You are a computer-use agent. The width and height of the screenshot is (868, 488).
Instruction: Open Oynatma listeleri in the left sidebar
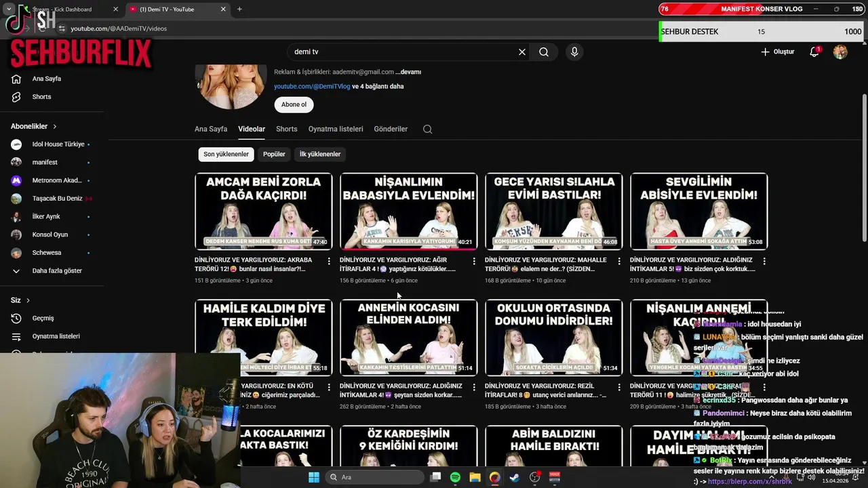[x=56, y=336]
